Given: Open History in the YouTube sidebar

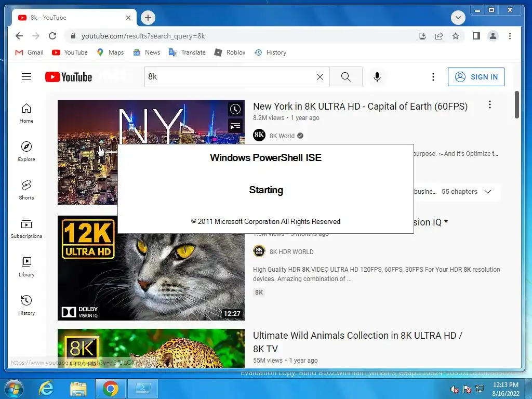Looking at the screenshot, I should (x=26, y=305).
